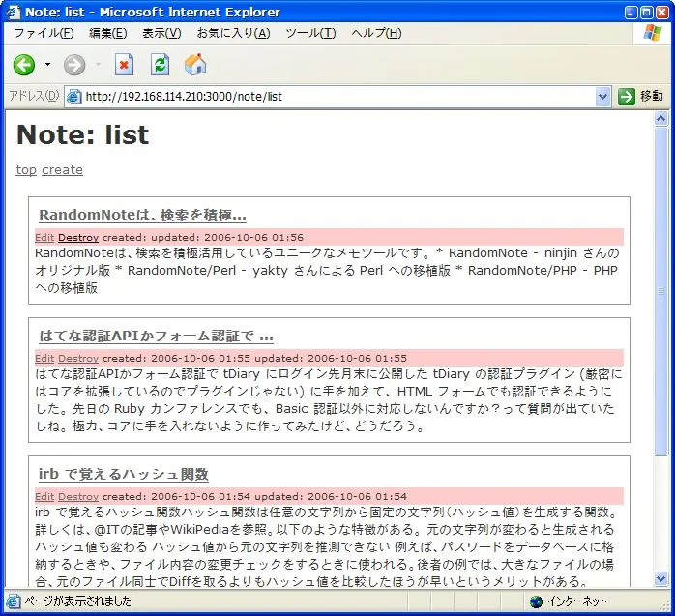This screenshot has width=675, height=616.
Task: Click the Windows flag logo in the toolbar
Action: (653, 33)
